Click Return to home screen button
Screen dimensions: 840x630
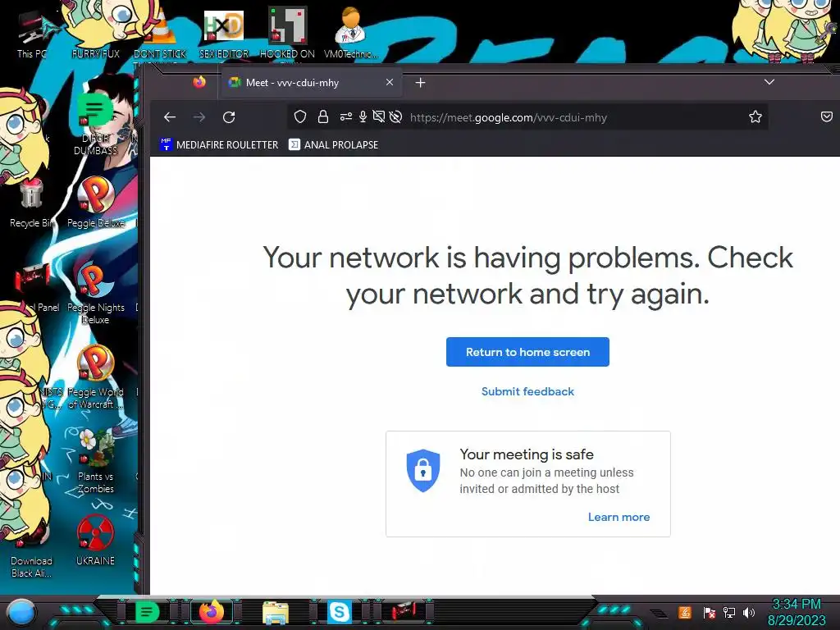pyautogui.click(x=527, y=352)
